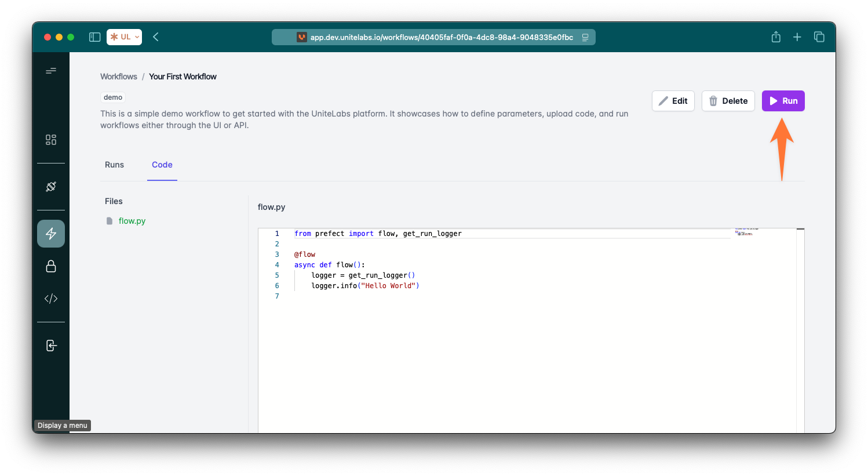Open the dashboard grid icon in sidebar

coord(51,140)
